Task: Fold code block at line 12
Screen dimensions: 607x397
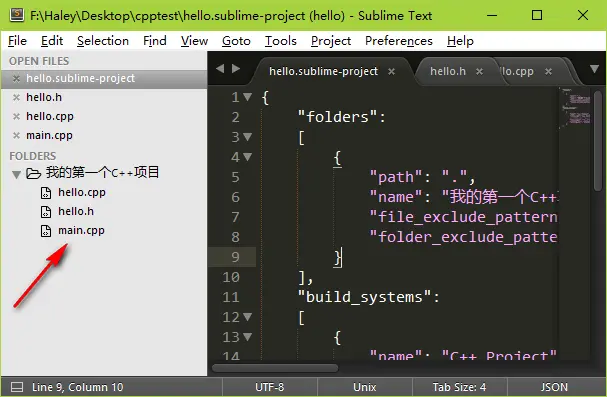Action: (247, 317)
